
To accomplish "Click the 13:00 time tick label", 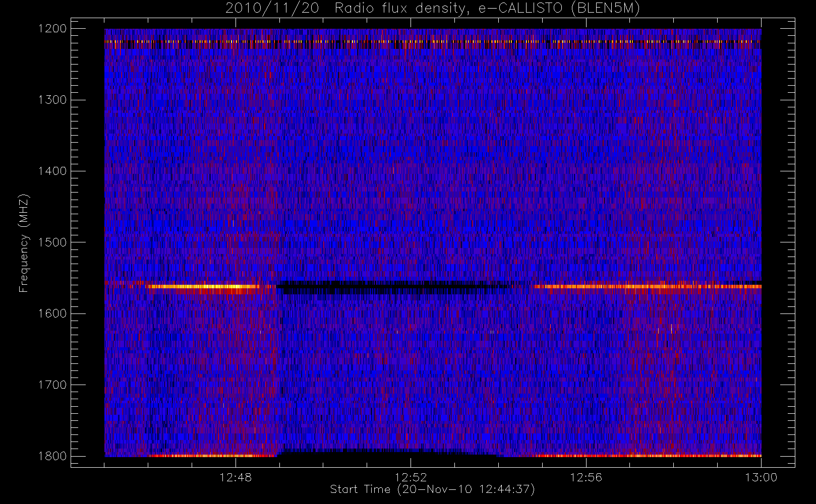I will [761, 477].
